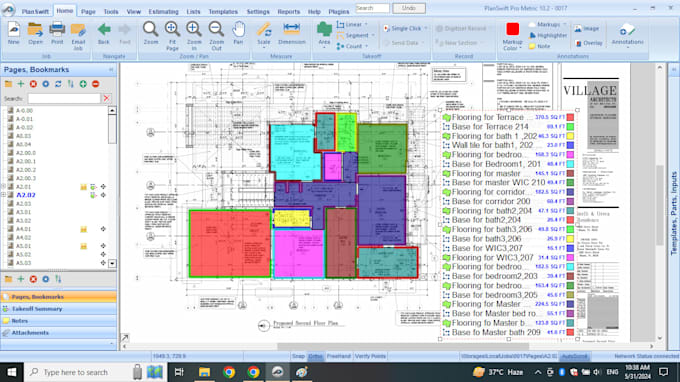Open the Reports ribbon tab

[288, 12]
